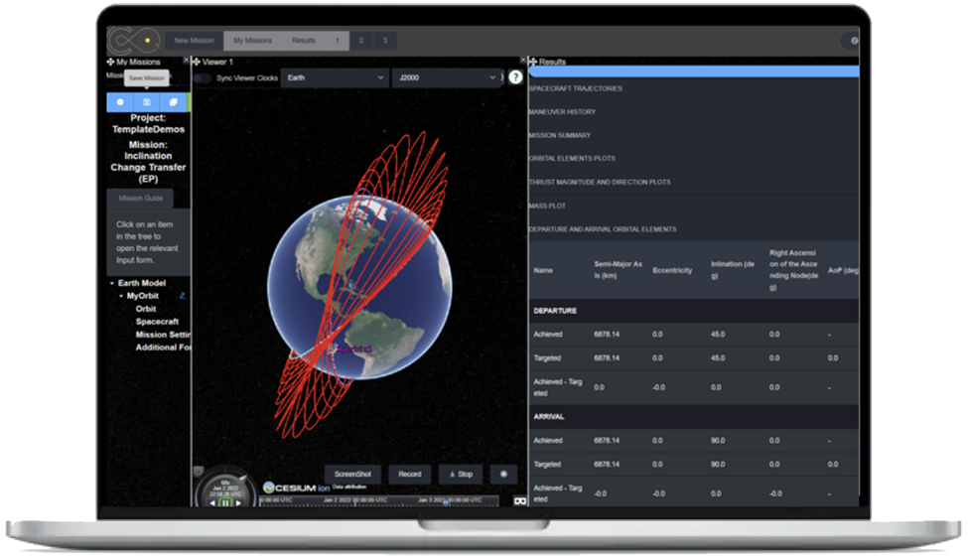Screen dimensions: 968x560
Task: Click the VR headset icon in viewer
Action: [x=518, y=501]
